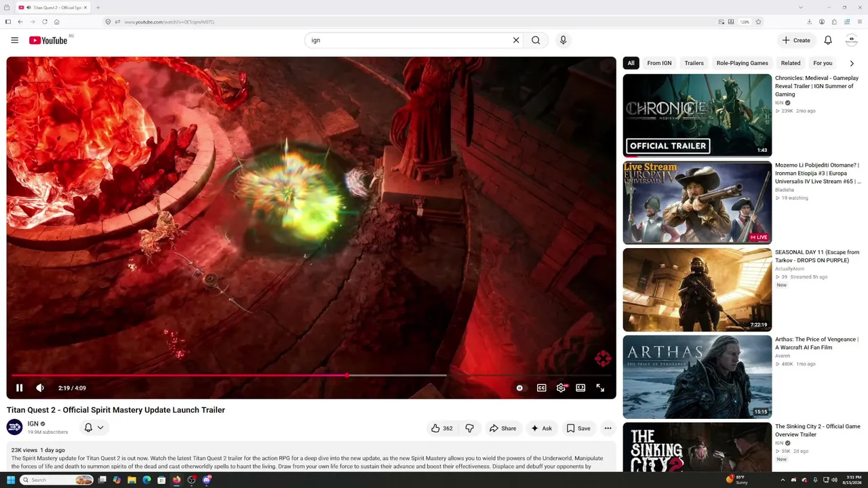Viewport: 868px width, 488px height.
Task: Show more filter chips with the right arrow
Action: point(852,63)
